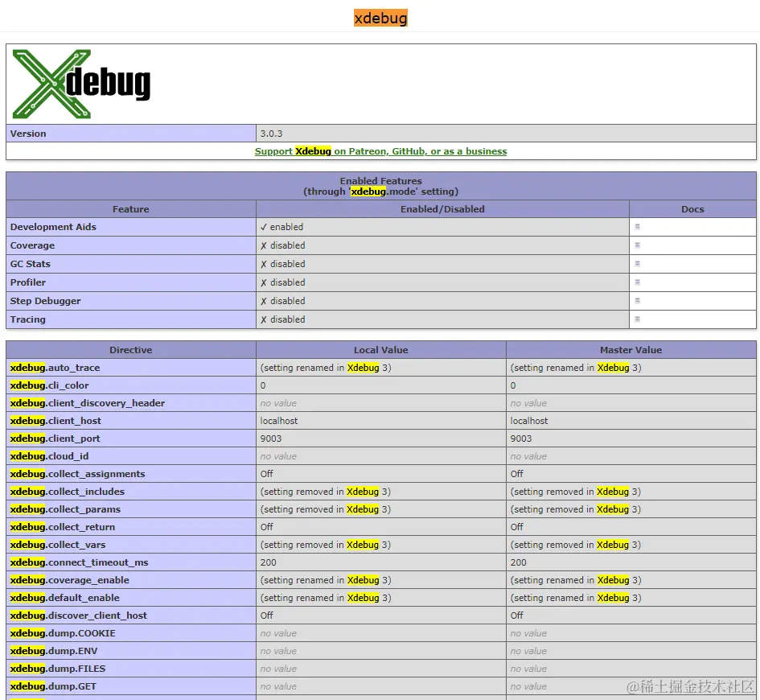Select the xdebug.coverage_enable directive
The image size is (760, 700).
coord(70,580)
